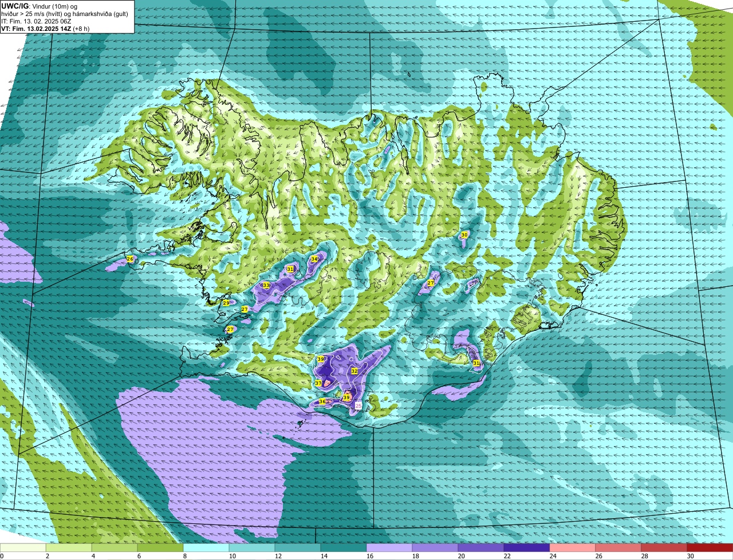
Task: Click the legend scale label "24"
Action: coord(553,556)
